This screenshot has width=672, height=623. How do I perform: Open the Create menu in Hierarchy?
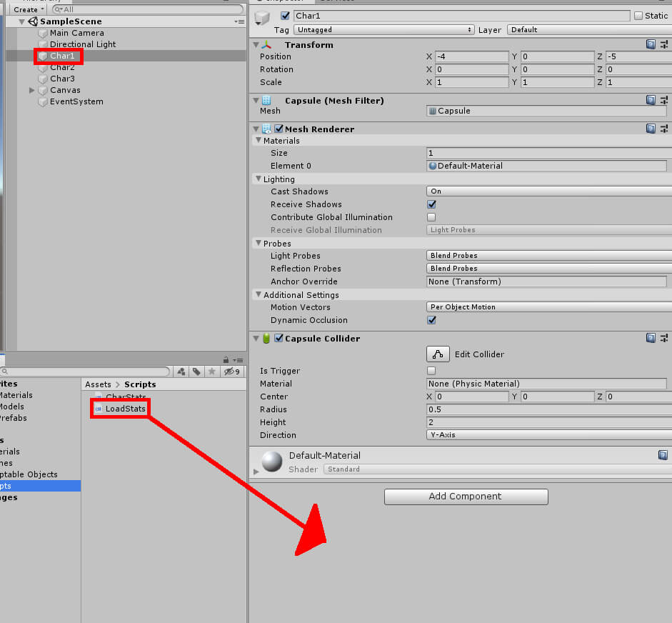tap(29, 9)
